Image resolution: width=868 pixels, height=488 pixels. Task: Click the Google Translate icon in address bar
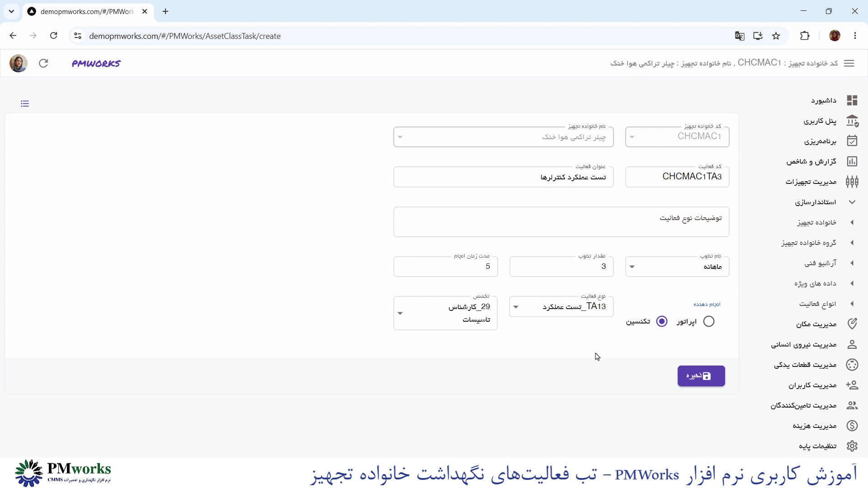740,36
